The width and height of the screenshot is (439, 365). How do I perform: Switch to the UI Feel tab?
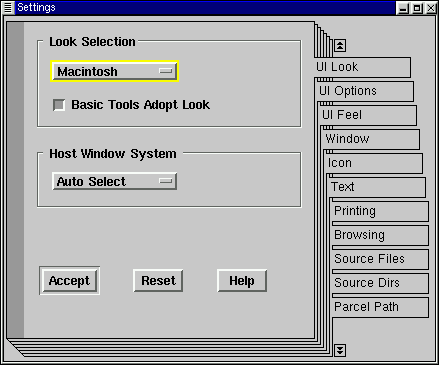click(368, 115)
